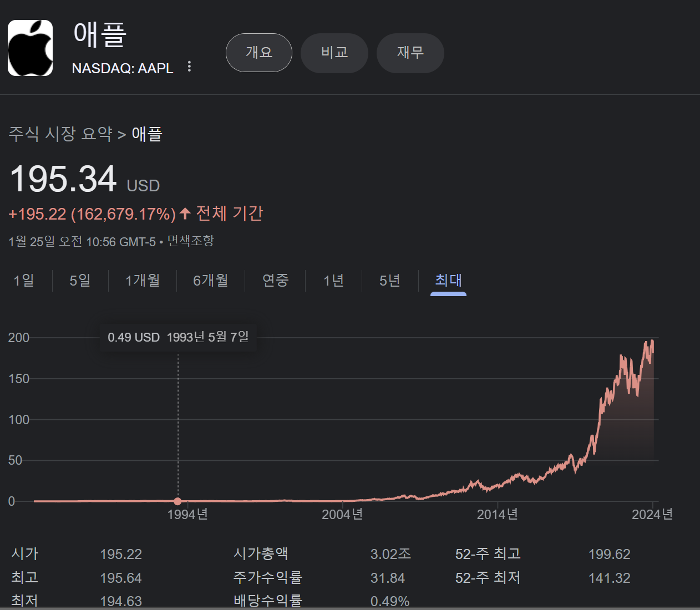700x610 pixels.
Task: Click the 주가수익률 value 31.84
Action: pos(388,578)
